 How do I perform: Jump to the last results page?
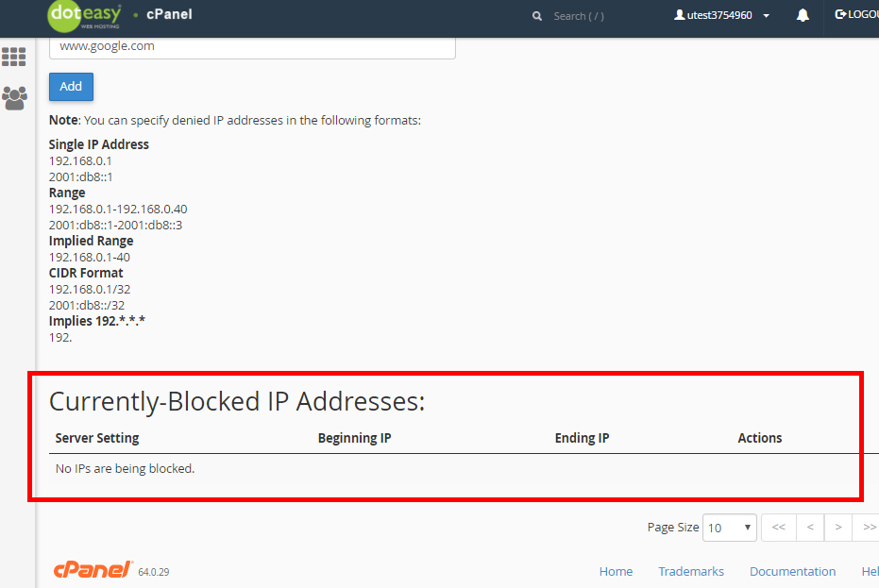868,528
